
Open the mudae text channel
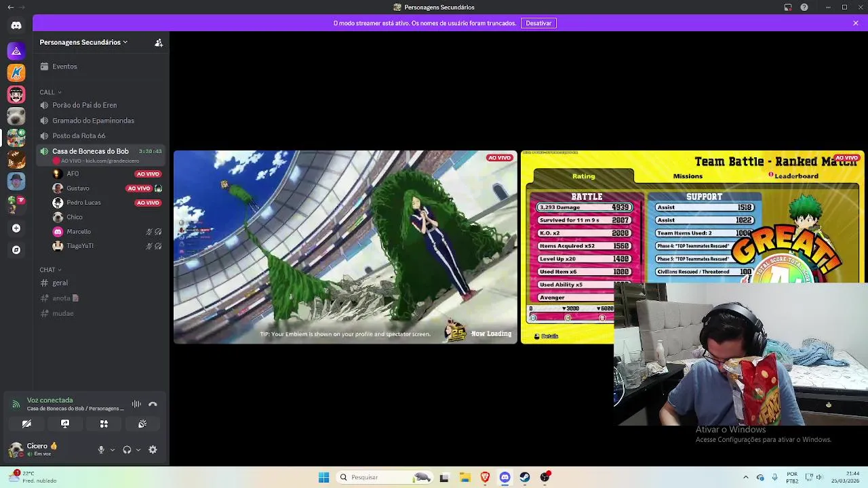(102, 313)
